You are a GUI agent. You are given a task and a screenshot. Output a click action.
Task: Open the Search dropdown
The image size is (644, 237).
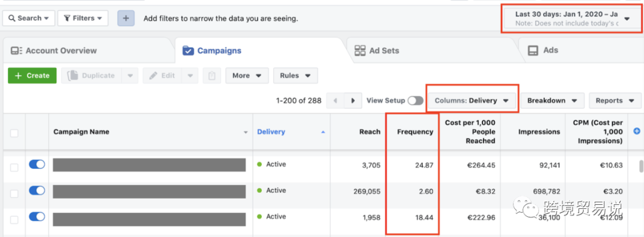[x=29, y=18]
